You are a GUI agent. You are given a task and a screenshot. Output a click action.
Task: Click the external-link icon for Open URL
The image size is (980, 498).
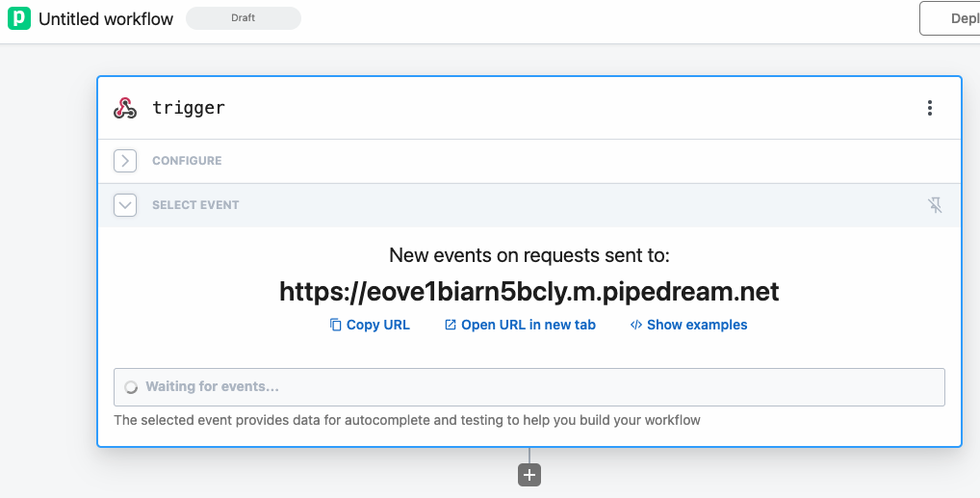click(x=450, y=325)
